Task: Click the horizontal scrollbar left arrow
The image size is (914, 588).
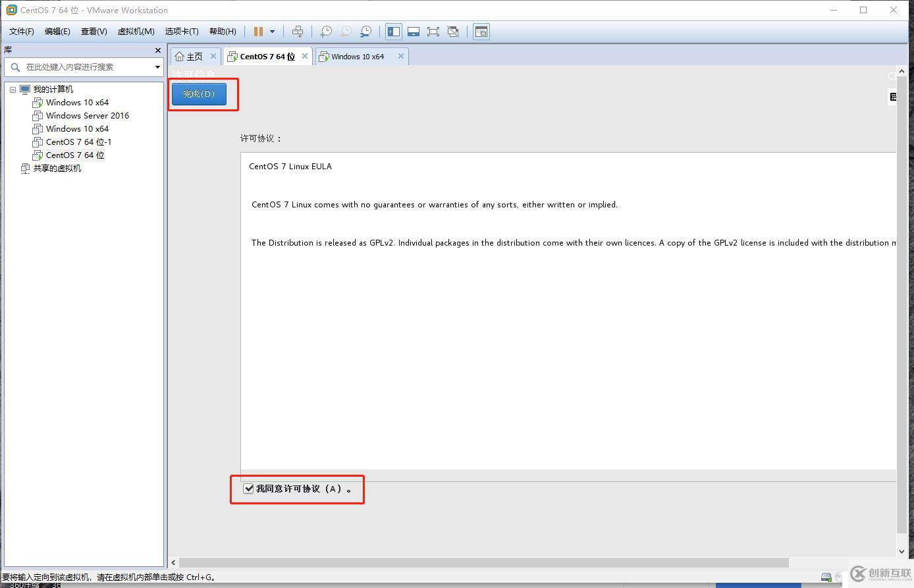Action: coord(174,562)
